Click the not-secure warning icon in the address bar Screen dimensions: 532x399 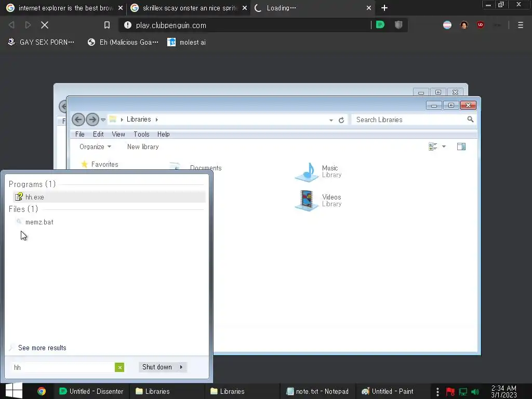[x=128, y=25]
